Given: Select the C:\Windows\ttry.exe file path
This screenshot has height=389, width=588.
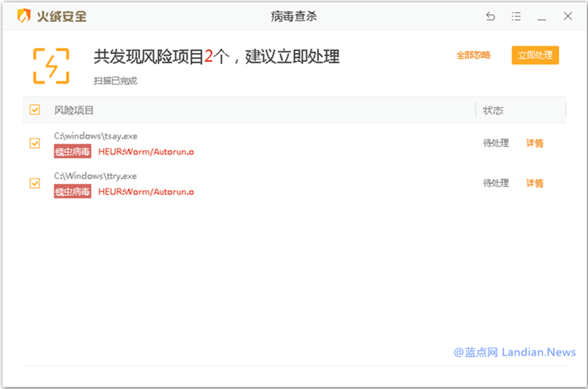Looking at the screenshot, I should point(96,176).
